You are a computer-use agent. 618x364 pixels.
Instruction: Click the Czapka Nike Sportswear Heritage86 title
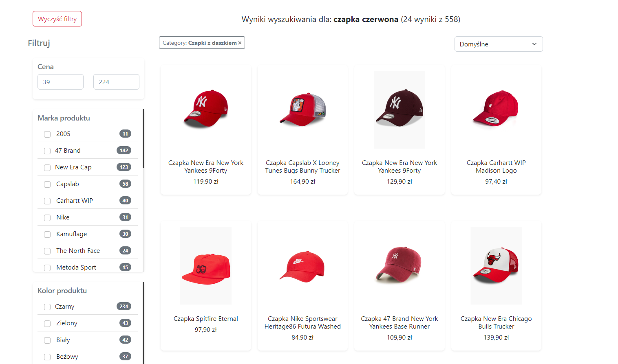(302, 322)
